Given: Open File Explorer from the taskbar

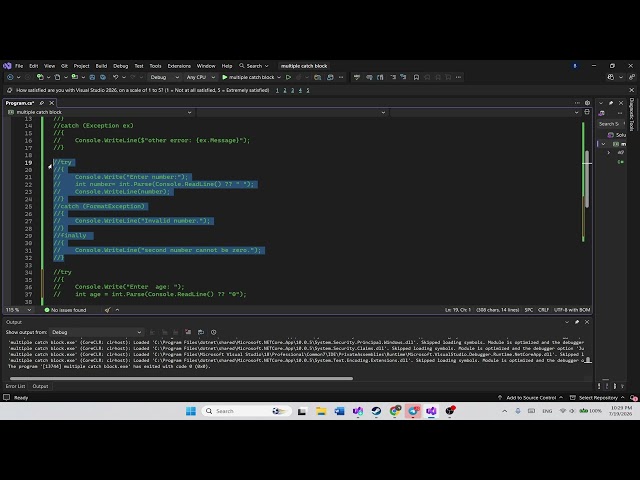Looking at the screenshot, I should click(321, 411).
